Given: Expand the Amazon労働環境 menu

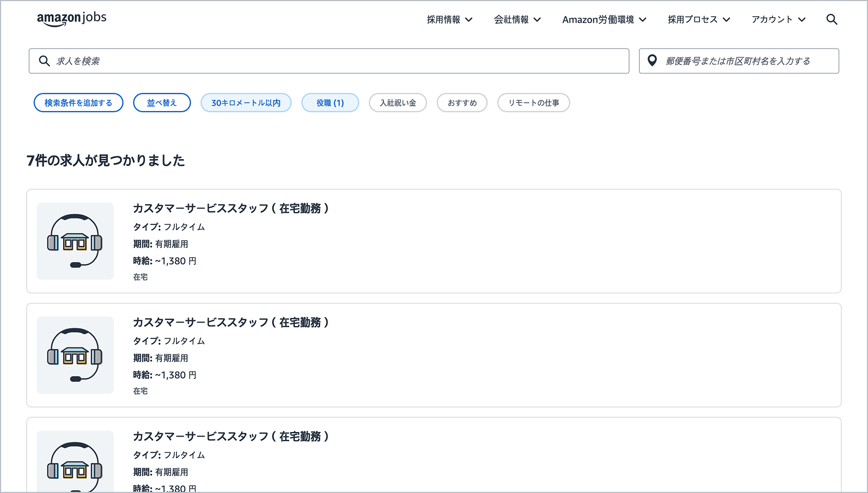Looking at the screenshot, I should (604, 19).
